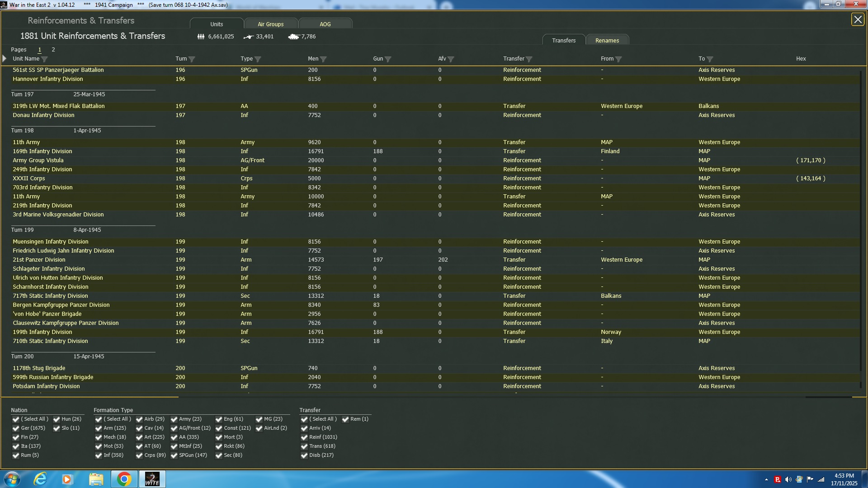Click the men count soldiers icon

click(x=201, y=37)
